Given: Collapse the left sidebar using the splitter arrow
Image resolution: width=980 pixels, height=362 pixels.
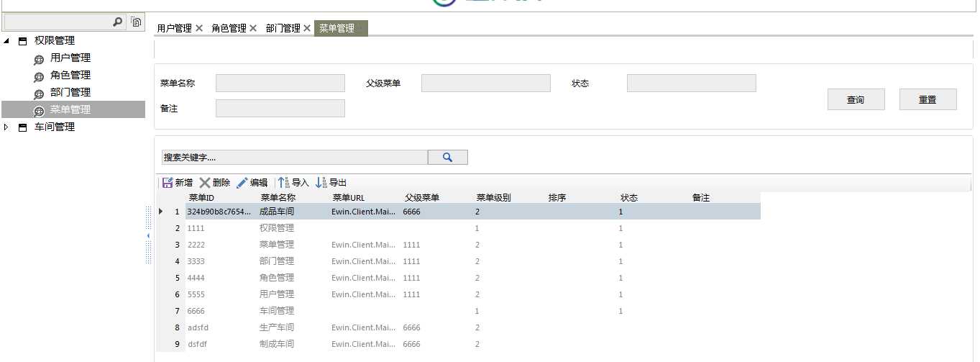Looking at the screenshot, I should click(149, 235).
